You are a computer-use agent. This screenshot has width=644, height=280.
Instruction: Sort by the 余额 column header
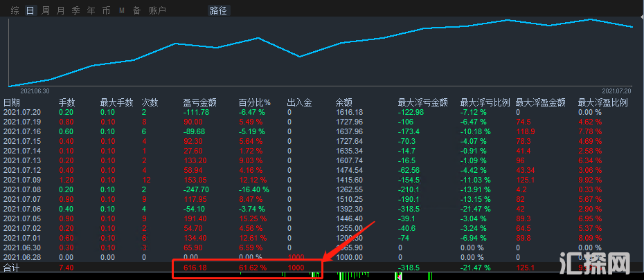(x=343, y=102)
